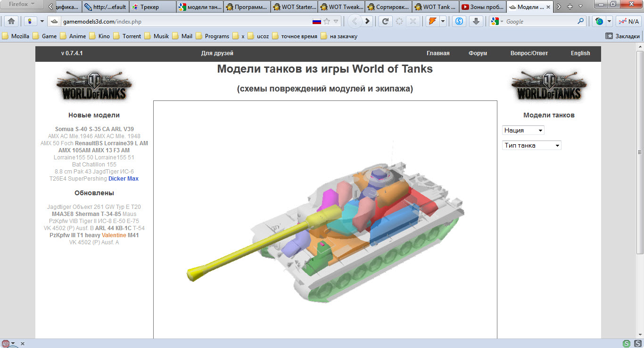Expand dropdown next to lightning icon
Screen dimensions: 644x348
pos(443,21)
